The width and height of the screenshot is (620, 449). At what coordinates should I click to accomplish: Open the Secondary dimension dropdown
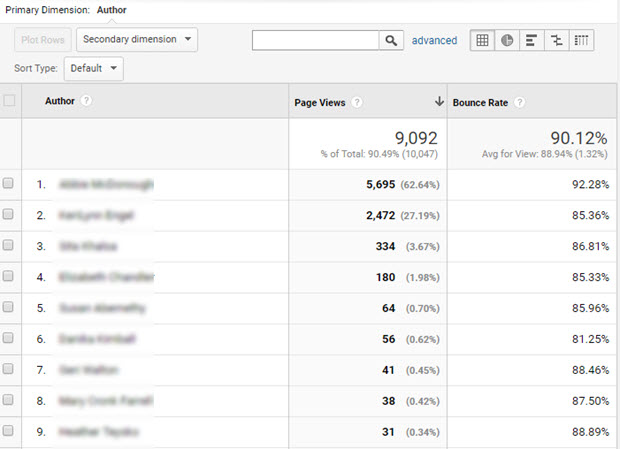pyautogui.click(x=137, y=40)
